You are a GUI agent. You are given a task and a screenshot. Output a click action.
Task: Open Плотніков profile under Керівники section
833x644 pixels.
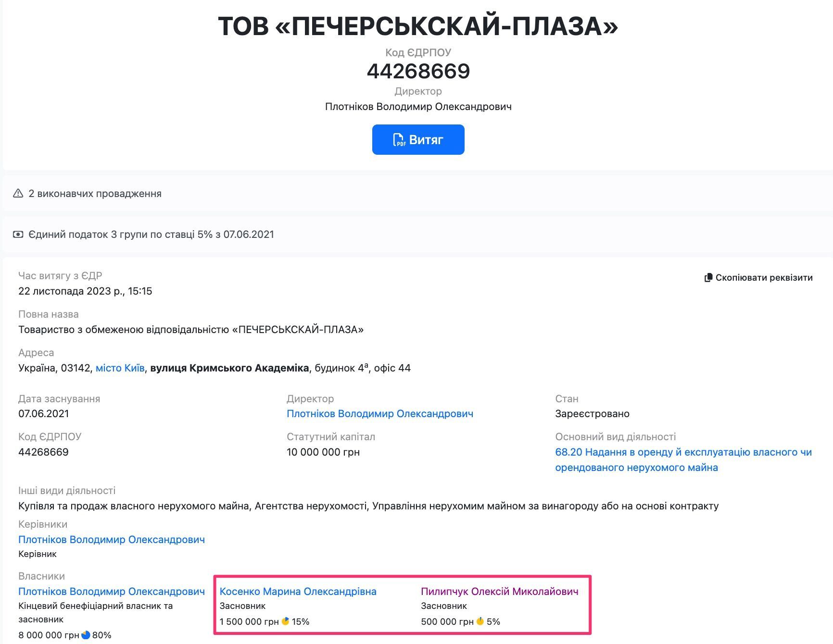[x=111, y=539]
